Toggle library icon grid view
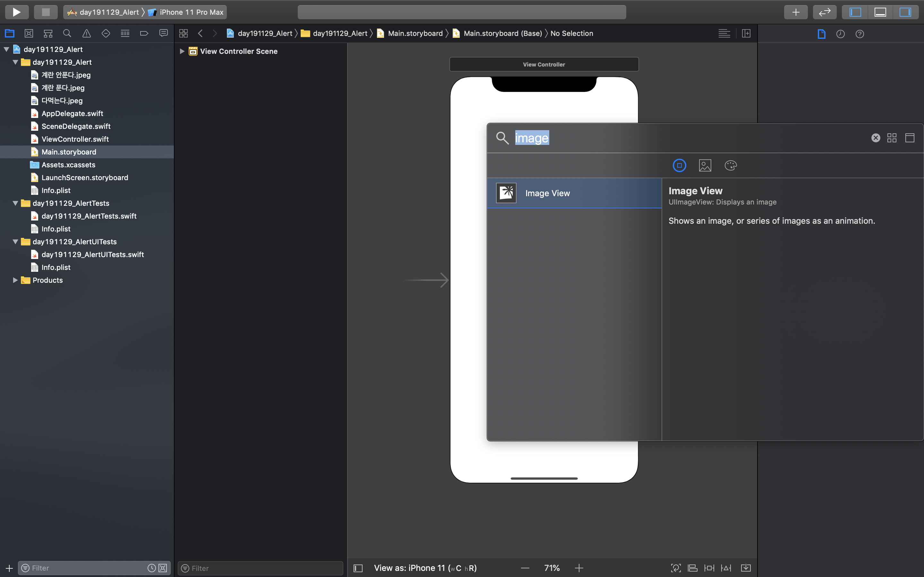This screenshot has height=577, width=924. [892, 138]
